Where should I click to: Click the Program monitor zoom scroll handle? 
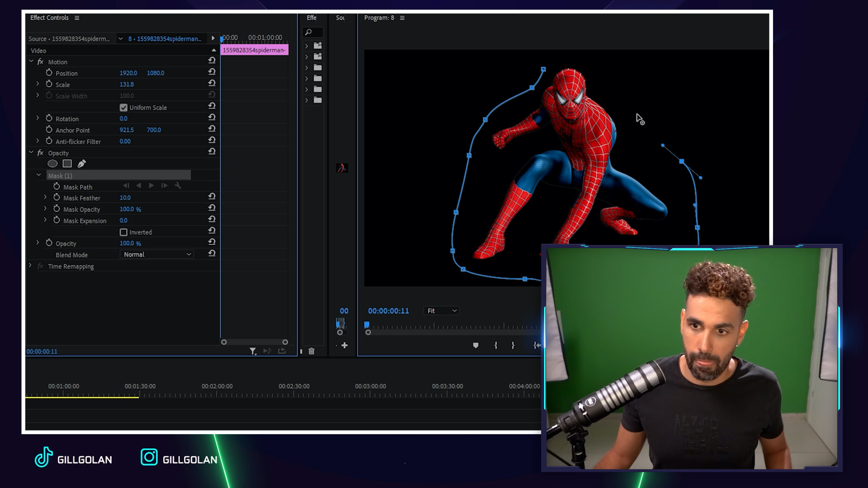click(368, 333)
